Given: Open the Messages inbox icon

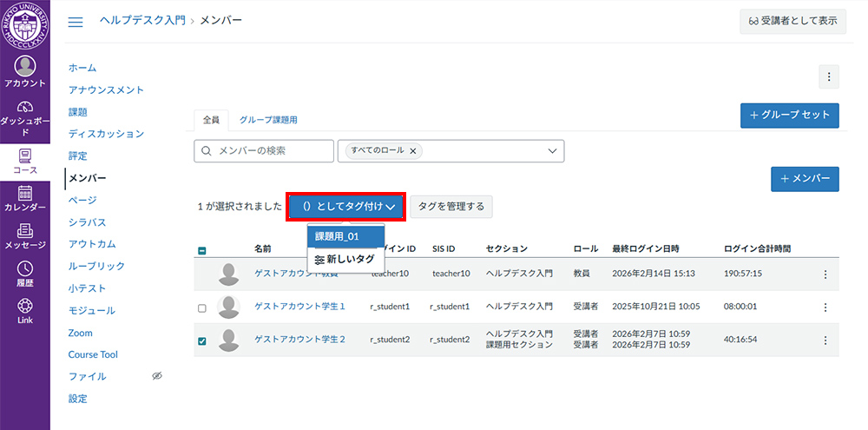Looking at the screenshot, I should (x=24, y=236).
